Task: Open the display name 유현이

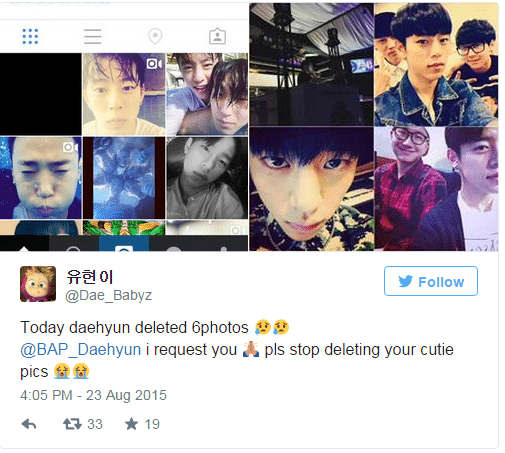Action: pyautogui.click(x=90, y=277)
